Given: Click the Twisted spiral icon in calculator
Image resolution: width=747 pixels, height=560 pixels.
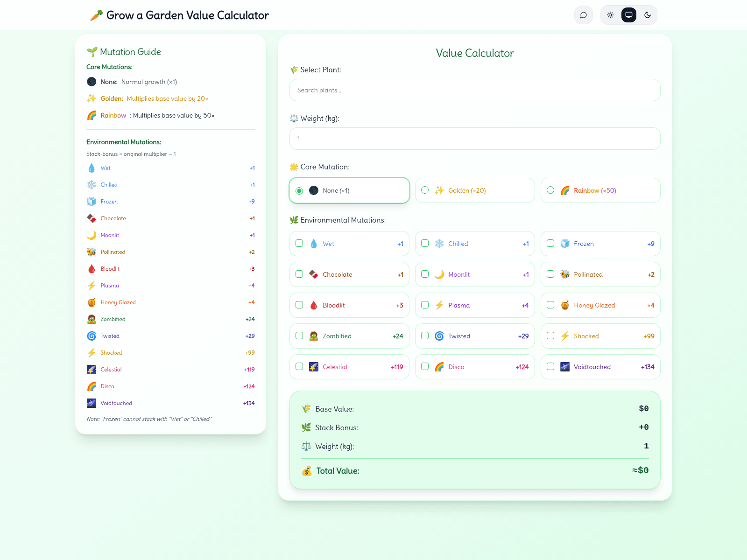Looking at the screenshot, I should [x=439, y=336].
